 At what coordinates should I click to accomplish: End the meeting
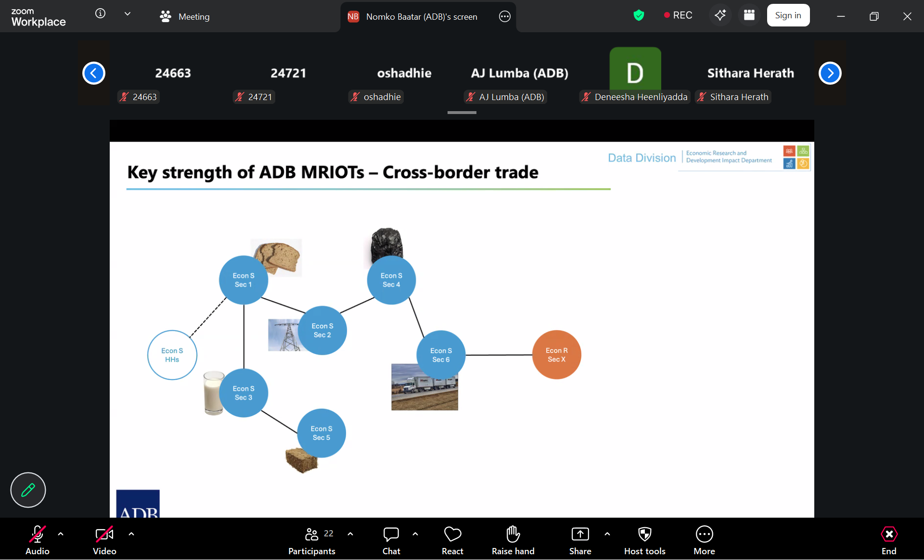coord(888,534)
